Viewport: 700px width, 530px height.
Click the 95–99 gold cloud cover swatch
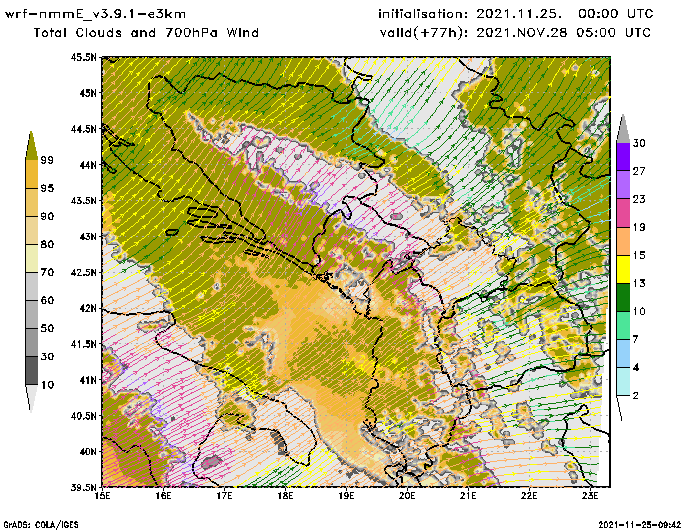coord(31,174)
